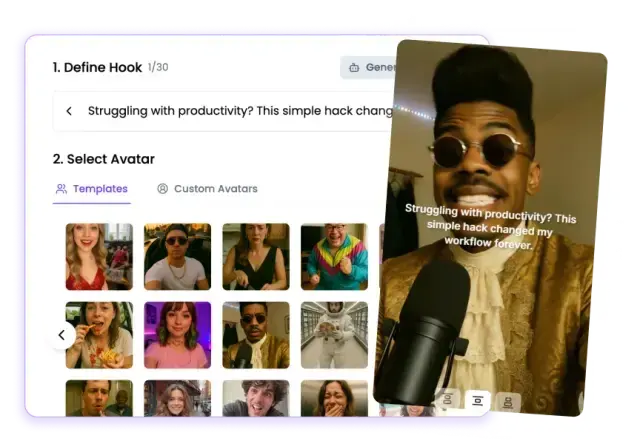The height and width of the screenshot is (444, 640).
Task: Click the Generate button with robot icon
Action: pyautogui.click(x=369, y=67)
